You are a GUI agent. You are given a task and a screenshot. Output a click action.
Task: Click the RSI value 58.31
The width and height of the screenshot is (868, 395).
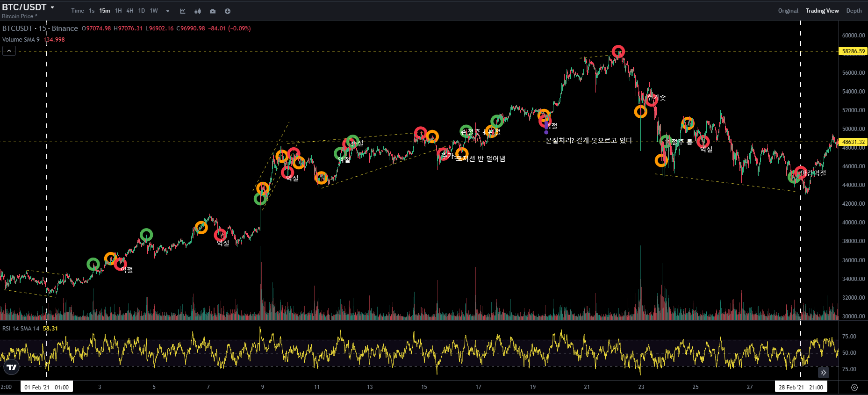point(50,329)
